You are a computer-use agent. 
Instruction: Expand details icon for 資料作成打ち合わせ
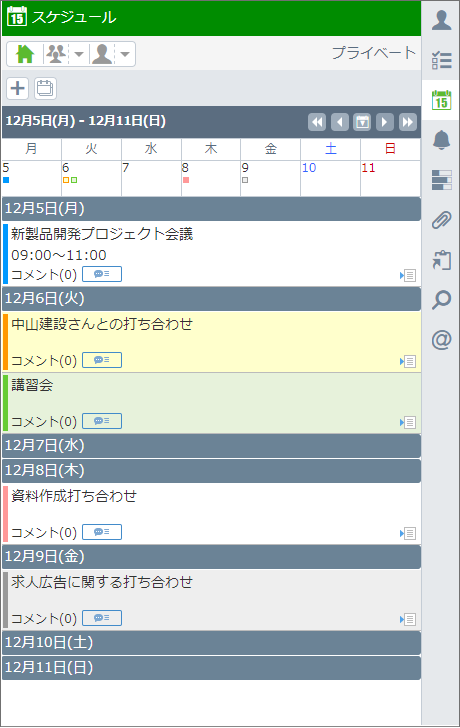click(x=408, y=533)
